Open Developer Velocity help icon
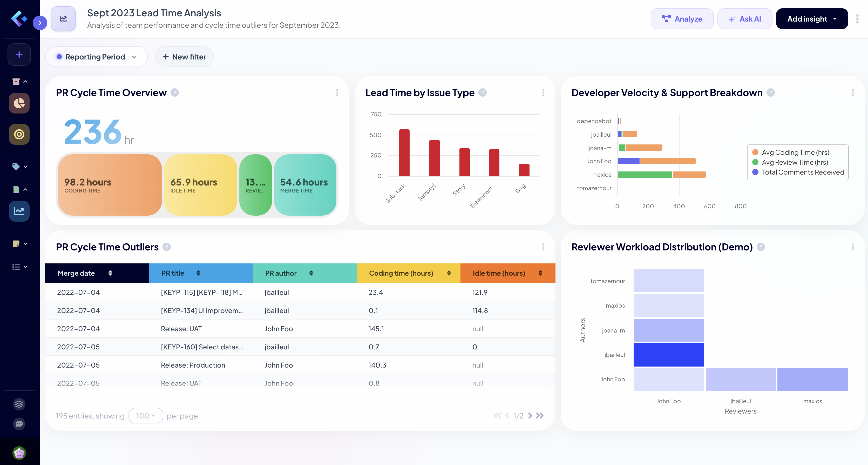The image size is (868, 465). point(771,92)
